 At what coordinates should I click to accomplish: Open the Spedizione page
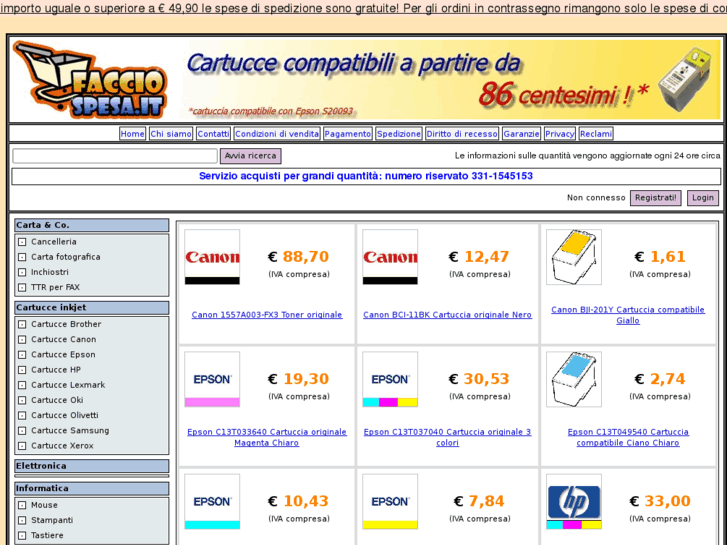(399, 134)
